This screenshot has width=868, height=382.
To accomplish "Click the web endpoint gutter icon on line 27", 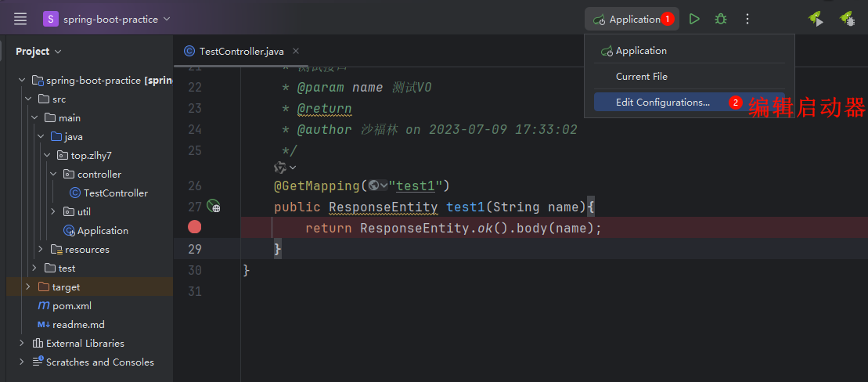I will [x=214, y=207].
